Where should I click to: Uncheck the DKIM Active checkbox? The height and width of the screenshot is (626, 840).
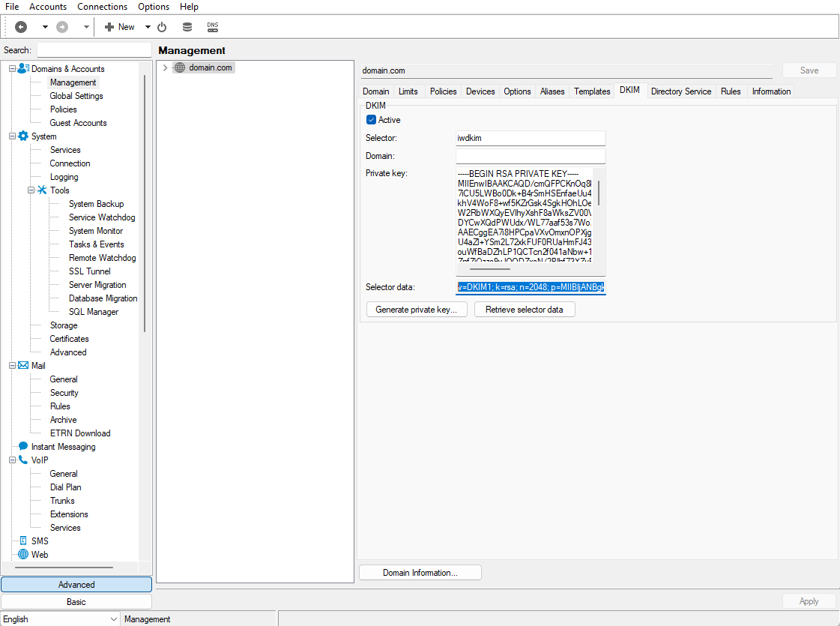pyautogui.click(x=371, y=120)
